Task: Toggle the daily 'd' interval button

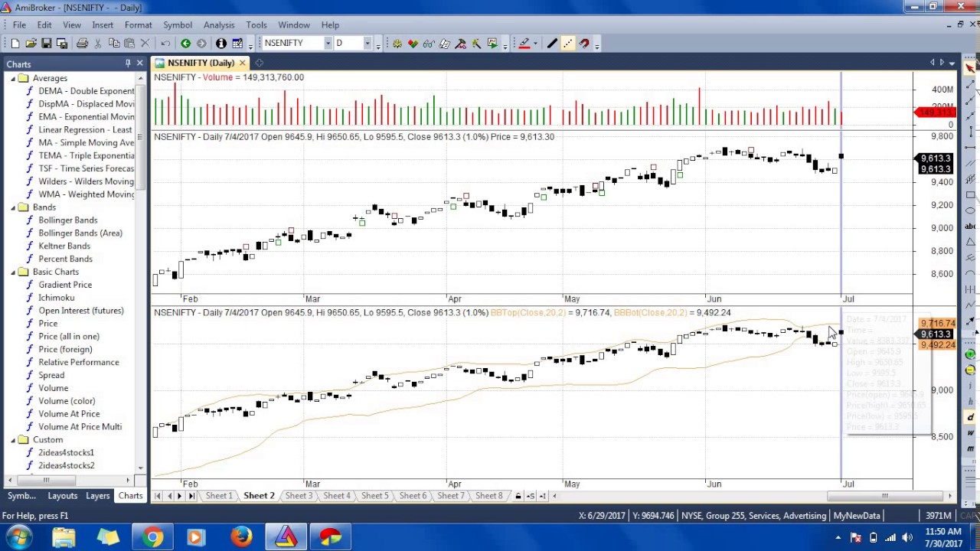Action: (970, 417)
